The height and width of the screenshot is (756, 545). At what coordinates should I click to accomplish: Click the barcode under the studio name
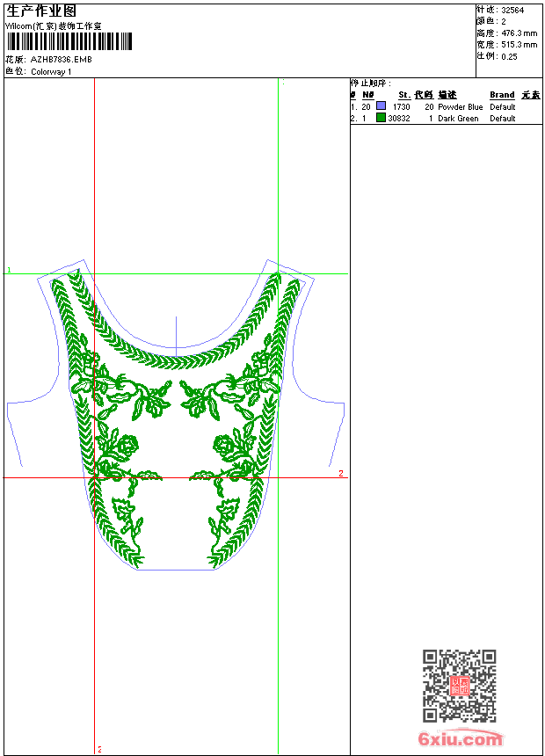[x=69, y=41]
